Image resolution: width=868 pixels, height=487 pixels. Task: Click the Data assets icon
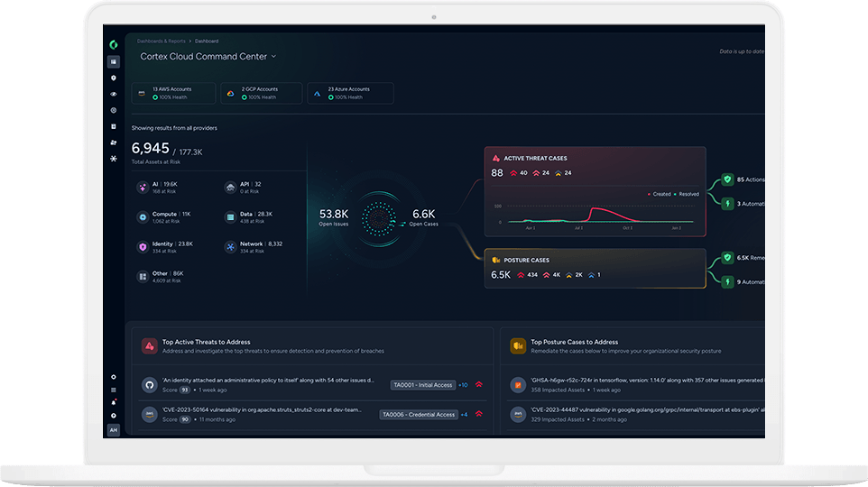click(x=230, y=217)
